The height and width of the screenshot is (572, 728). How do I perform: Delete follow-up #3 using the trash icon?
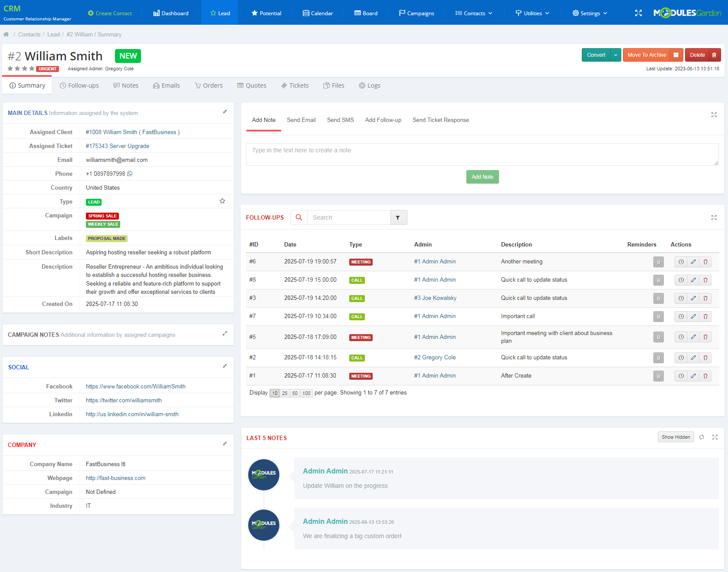705,298
